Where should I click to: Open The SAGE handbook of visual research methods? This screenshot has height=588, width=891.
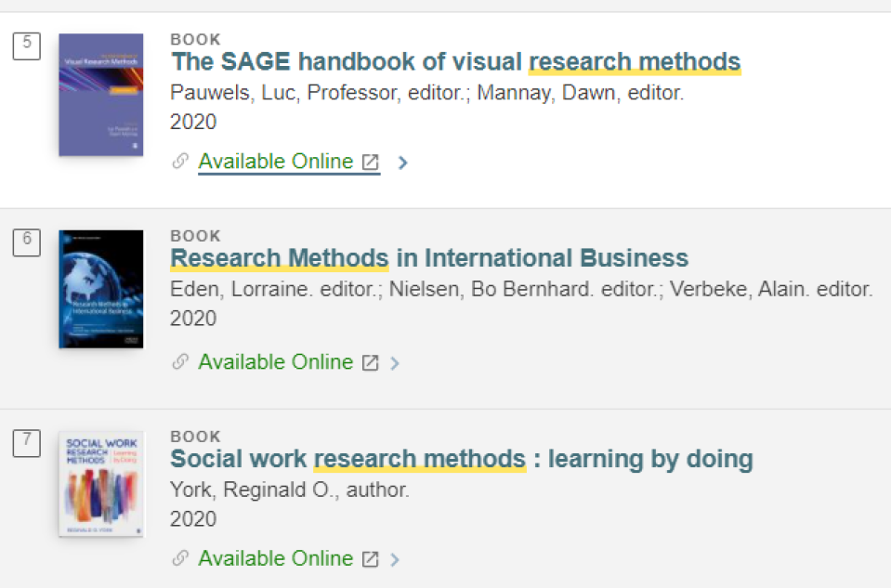[456, 62]
